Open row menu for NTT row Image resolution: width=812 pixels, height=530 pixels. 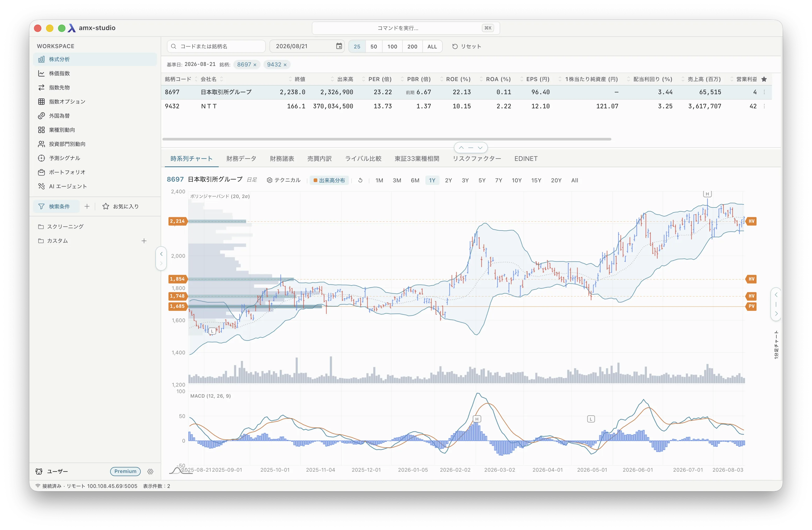coord(764,106)
